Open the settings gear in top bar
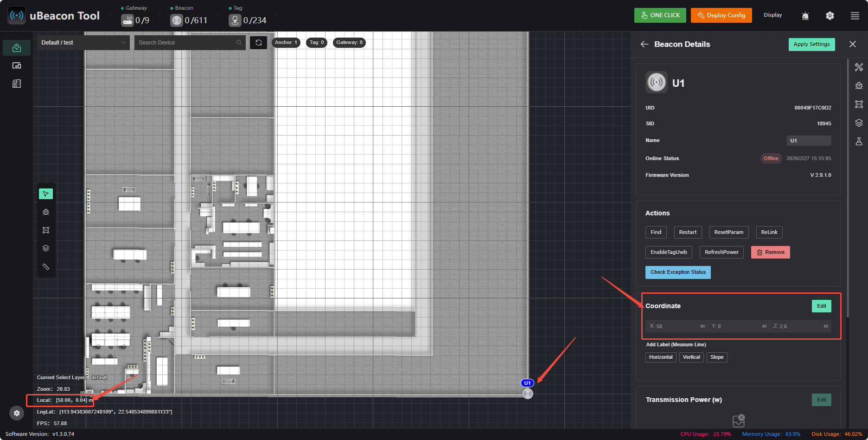The image size is (868, 440). pos(830,16)
